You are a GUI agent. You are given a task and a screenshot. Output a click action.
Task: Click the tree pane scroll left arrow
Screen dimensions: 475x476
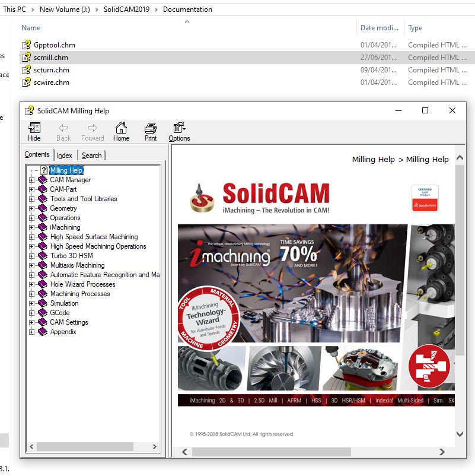click(31, 446)
